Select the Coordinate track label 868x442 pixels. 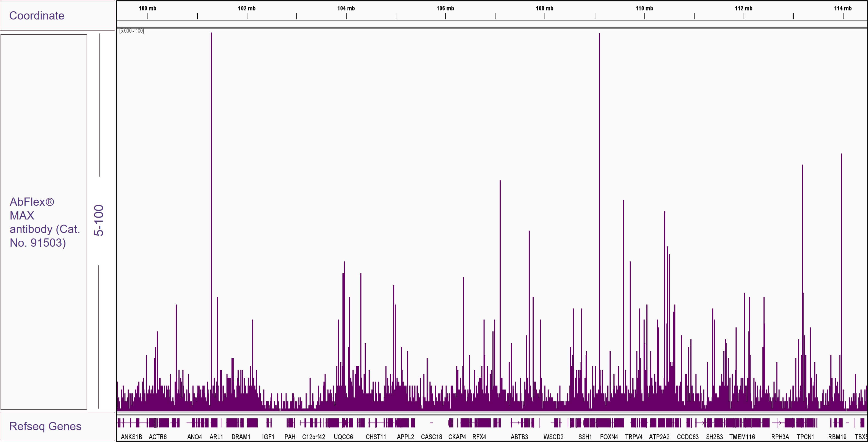point(37,15)
